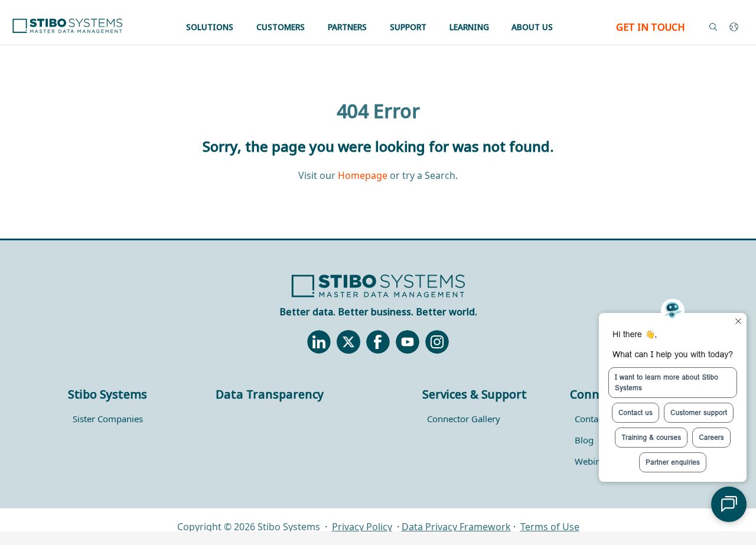Open the YouTube social icon
This screenshot has height=545, width=756.
pos(408,342)
